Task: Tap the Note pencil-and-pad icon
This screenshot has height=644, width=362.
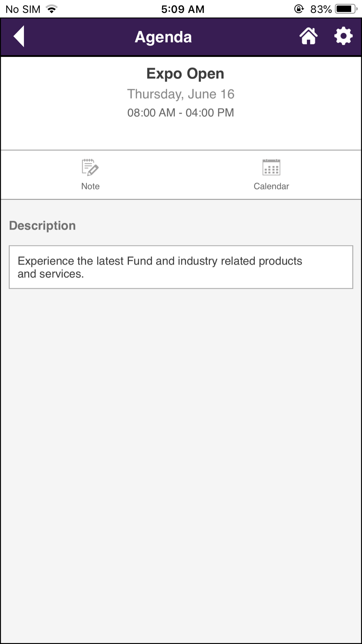Action: click(90, 167)
